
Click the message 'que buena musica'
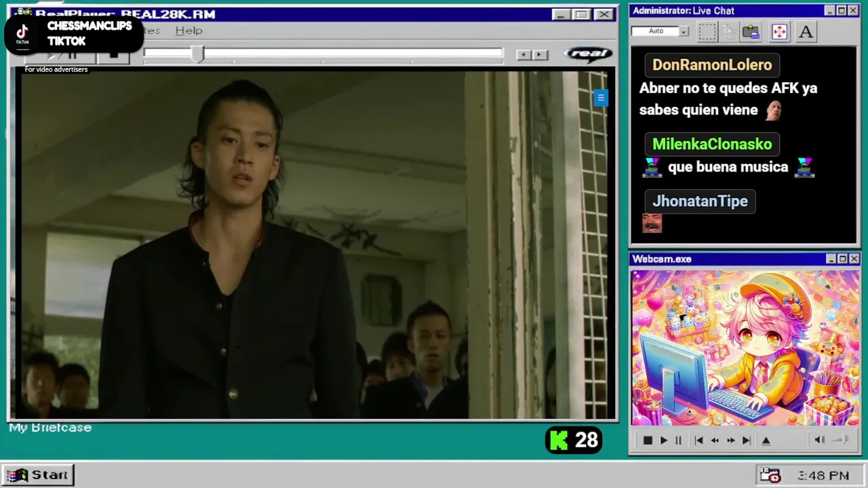728,167
